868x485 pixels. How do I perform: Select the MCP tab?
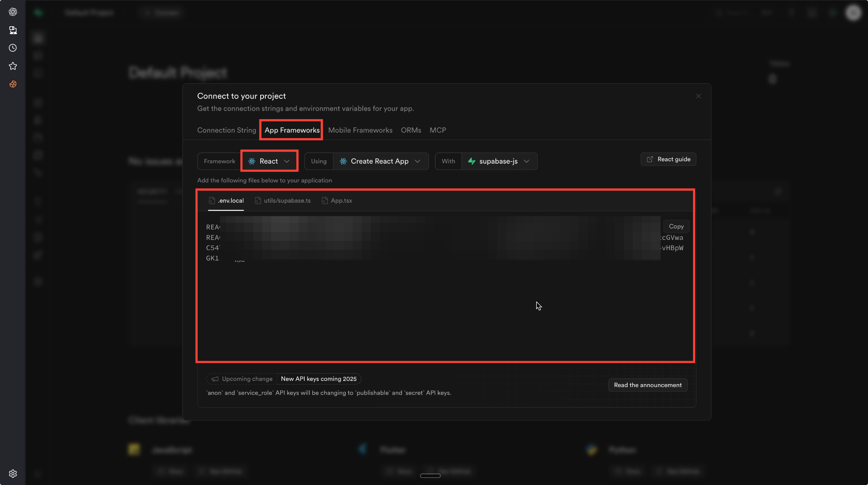(x=437, y=130)
